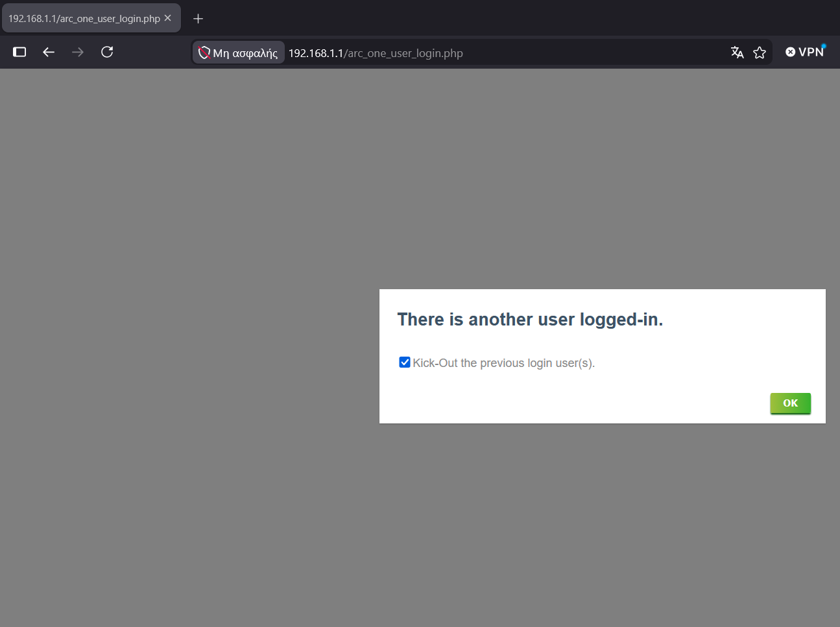Open the VPN panel
Image resolution: width=840 pixels, height=627 pixels.
pyautogui.click(x=805, y=52)
